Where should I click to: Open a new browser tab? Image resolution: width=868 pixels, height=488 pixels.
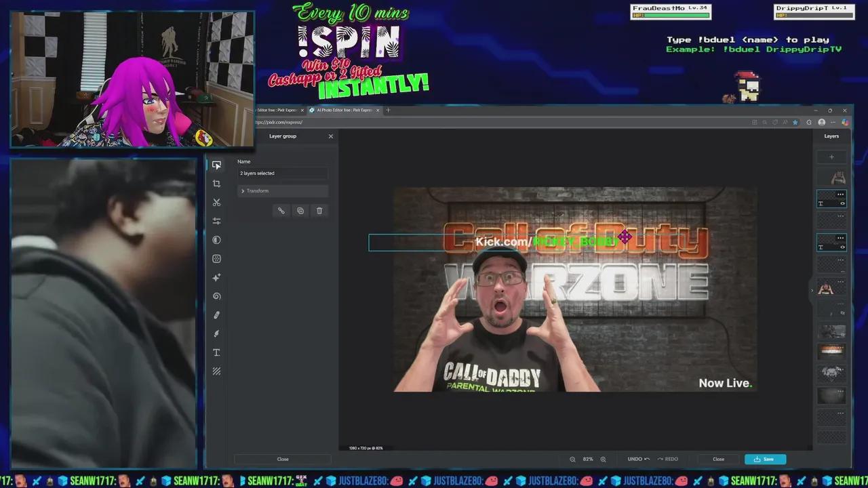point(388,110)
